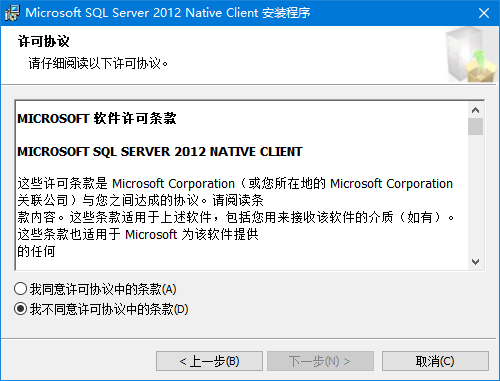
Task: Click the text "请仔细阅读以下许可协议。"
Action: (98, 63)
